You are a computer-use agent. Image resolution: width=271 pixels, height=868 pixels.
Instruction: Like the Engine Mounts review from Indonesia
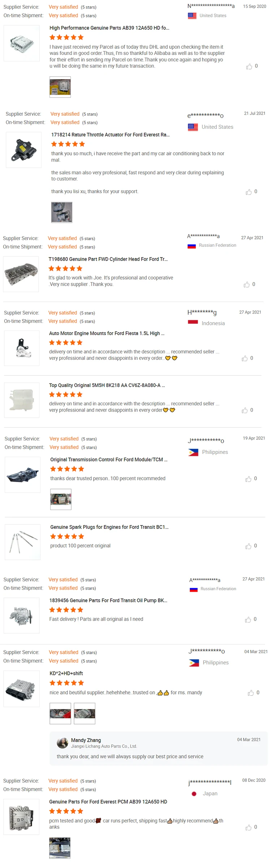pos(245,358)
